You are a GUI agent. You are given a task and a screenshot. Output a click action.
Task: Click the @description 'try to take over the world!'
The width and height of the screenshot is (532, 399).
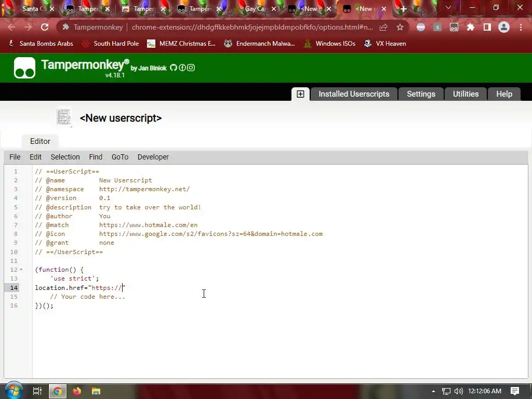(150, 207)
